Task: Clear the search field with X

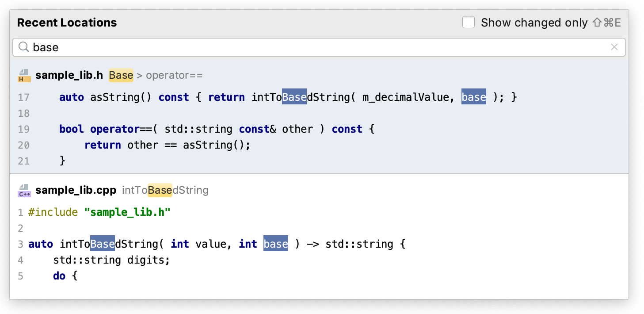Action: 614,47
